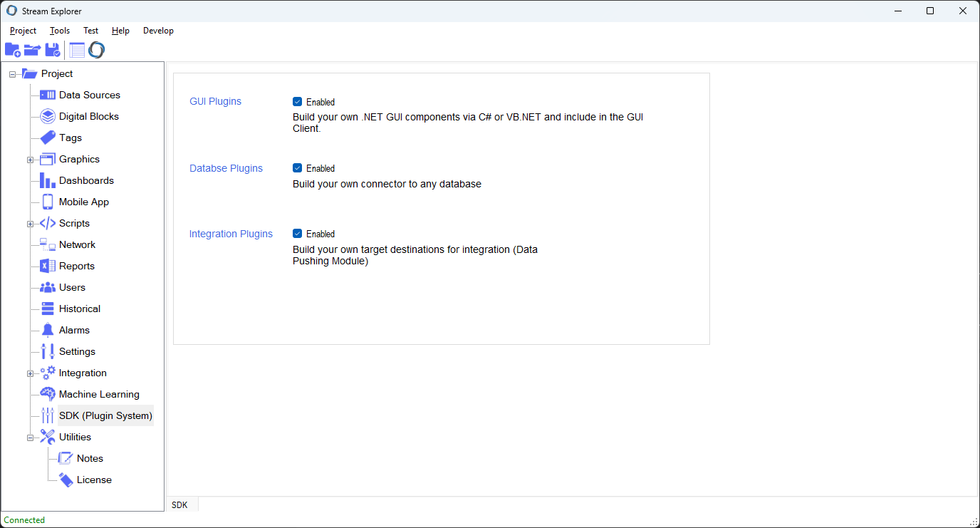
Task: Select the SDK tab at the bottom
Action: pos(180,504)
